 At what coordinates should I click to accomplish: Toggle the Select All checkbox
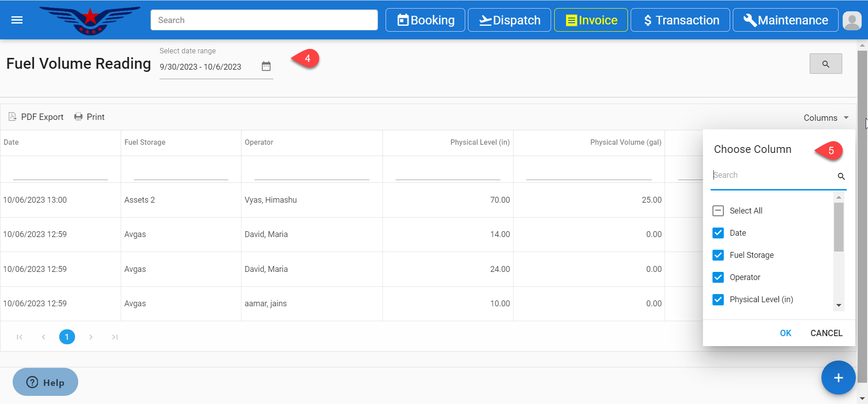tap(718, 211)
